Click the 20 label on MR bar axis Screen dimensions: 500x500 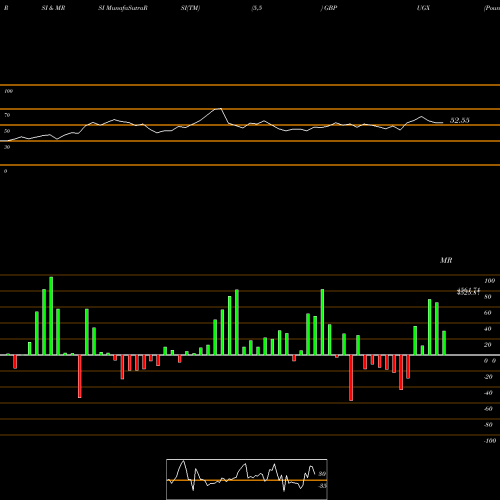point(488,345)
